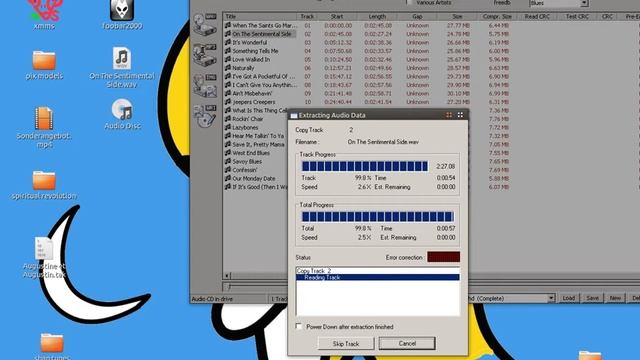Click the Length column header
Screen dimensions: 640x360
pos(377,17)
